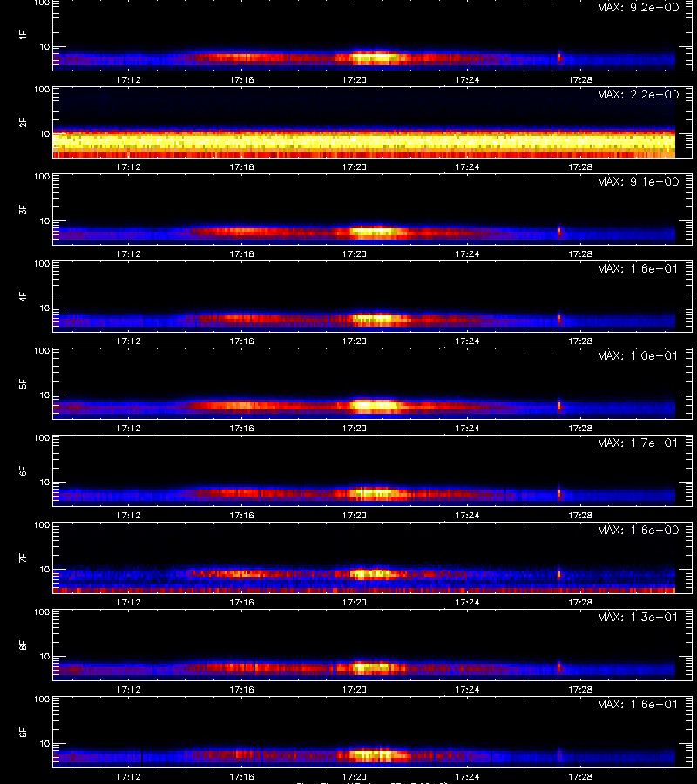This screenshot has height=784, width=697.
Task: Click the MAX: 1.6e+01 readout in panel 4F
Action: [638, 268]
